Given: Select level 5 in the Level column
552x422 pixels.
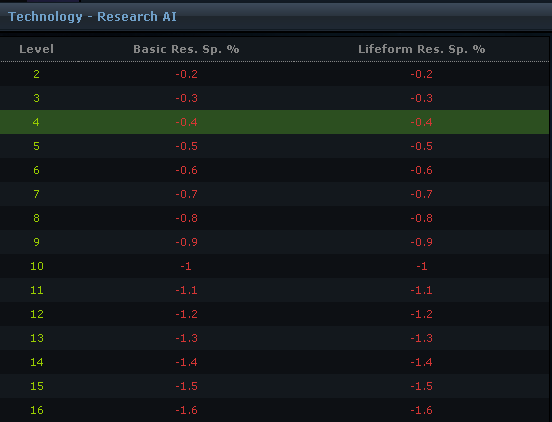Looking at the screenshot, I should click(36, 146).
